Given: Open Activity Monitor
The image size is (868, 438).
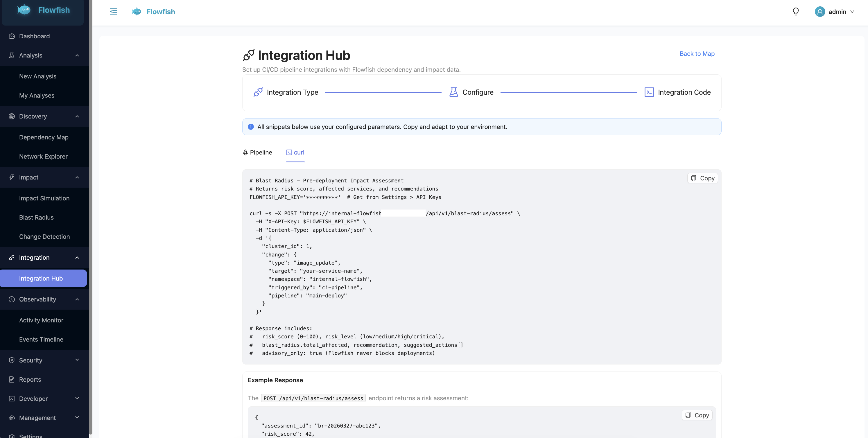Looking at the screenshot, I should pos(41,320).
